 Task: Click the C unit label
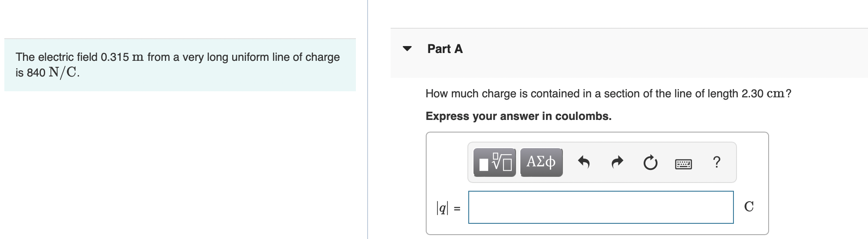point(749,206)
